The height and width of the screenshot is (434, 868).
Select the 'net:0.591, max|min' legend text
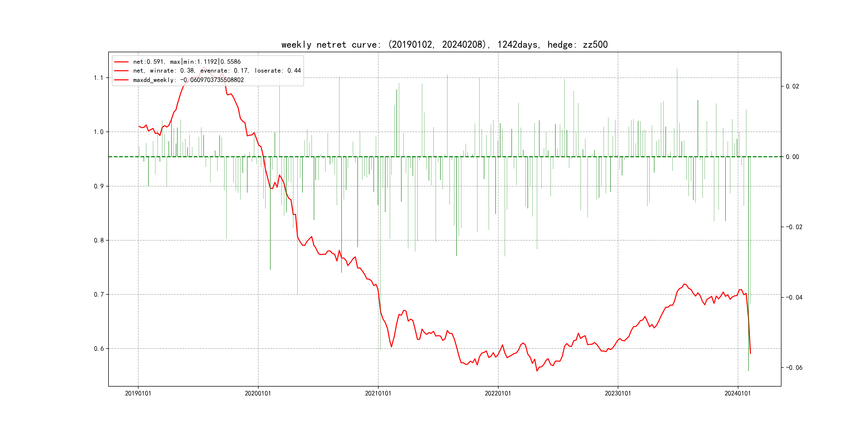click(x=187, y=62)
